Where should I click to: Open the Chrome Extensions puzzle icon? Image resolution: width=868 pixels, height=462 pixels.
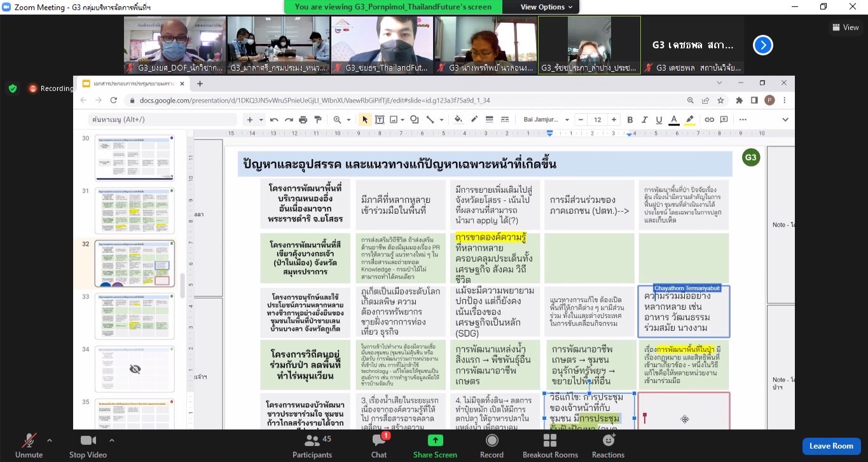point(739,100)
